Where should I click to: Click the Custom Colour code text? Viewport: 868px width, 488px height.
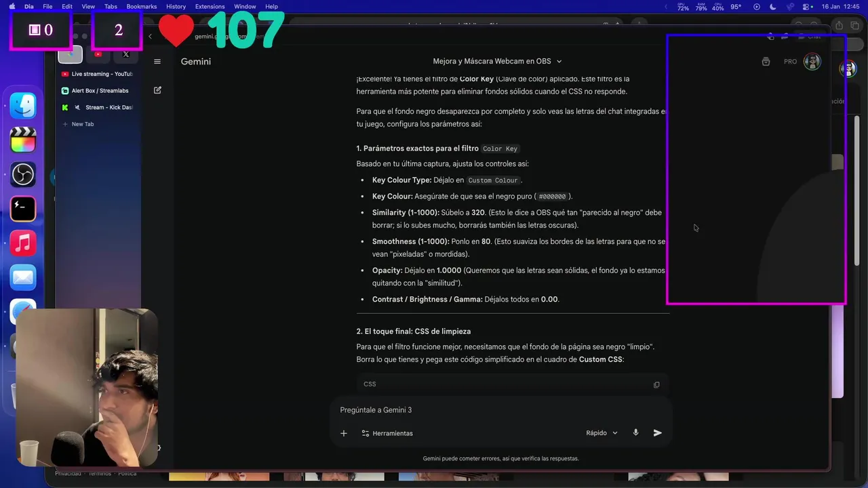click(493, 180)
